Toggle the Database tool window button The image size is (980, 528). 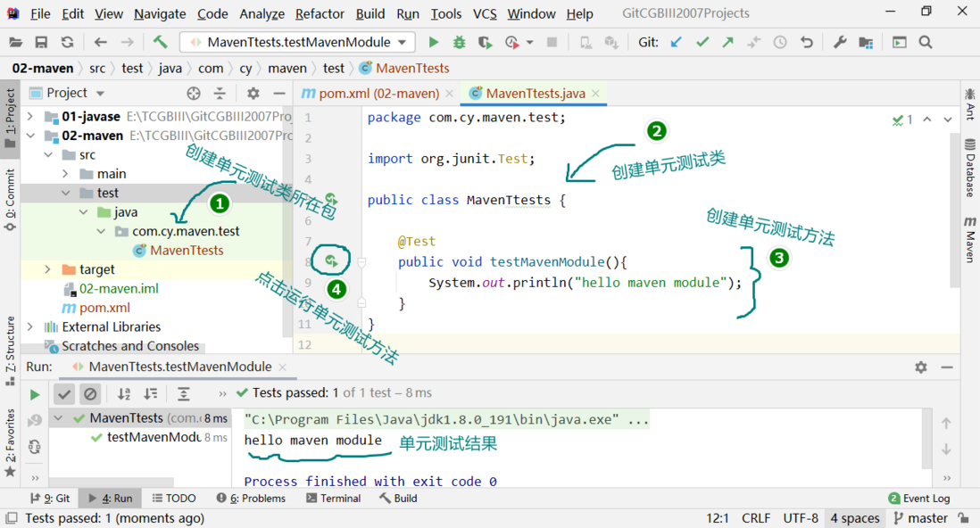tap(969, 168)
